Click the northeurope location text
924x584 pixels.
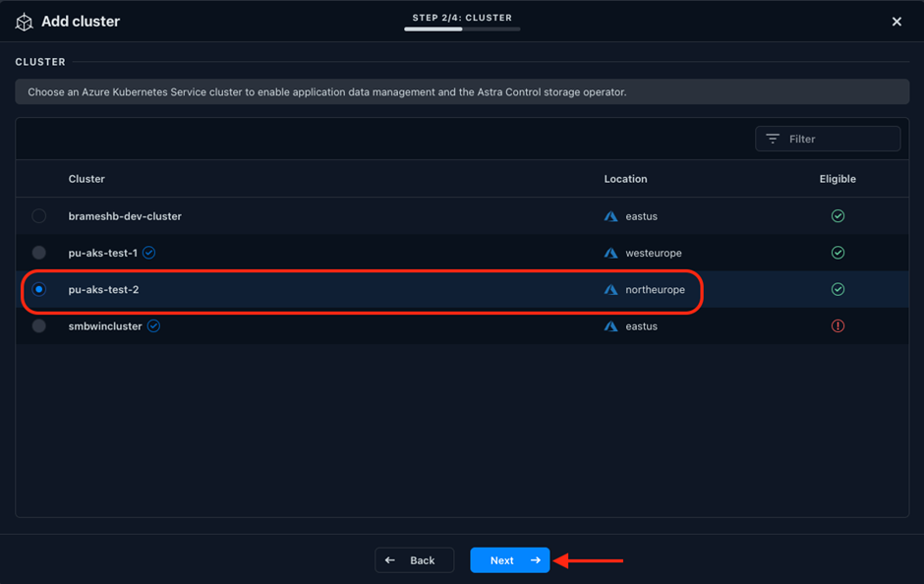click(656, 289)
